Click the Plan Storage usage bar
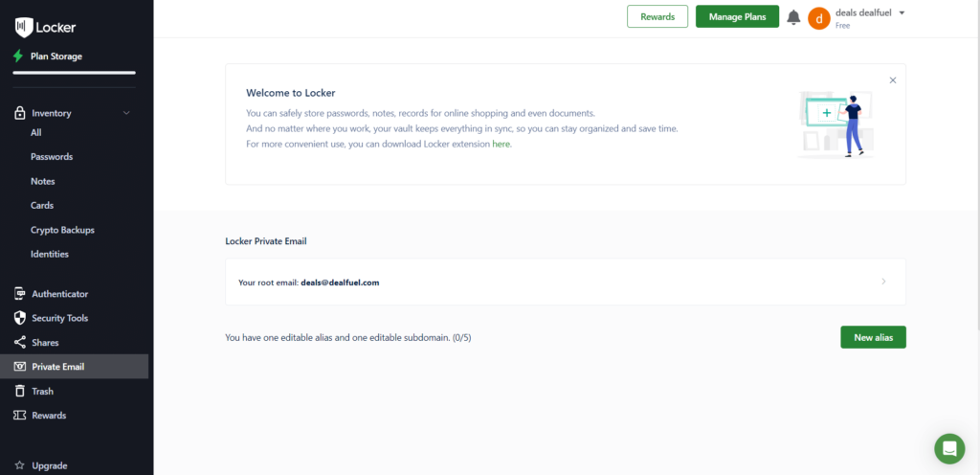980x475 pixels. point(74,73)
